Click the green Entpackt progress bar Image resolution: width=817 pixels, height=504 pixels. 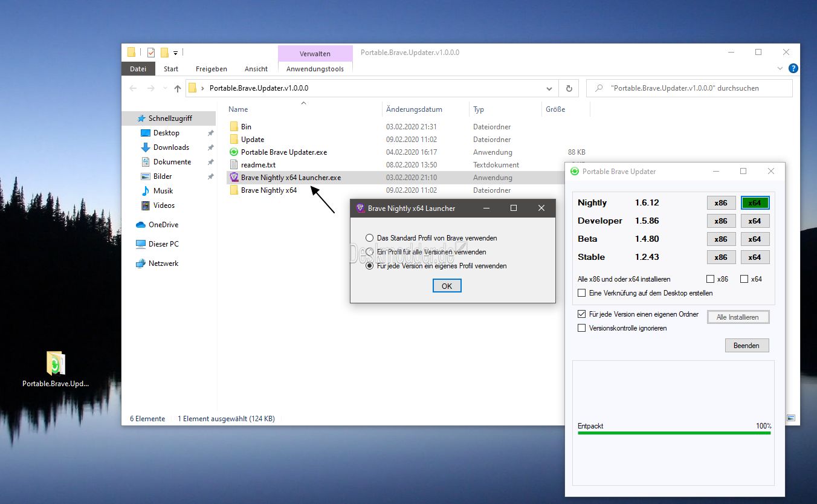point(674,433)
